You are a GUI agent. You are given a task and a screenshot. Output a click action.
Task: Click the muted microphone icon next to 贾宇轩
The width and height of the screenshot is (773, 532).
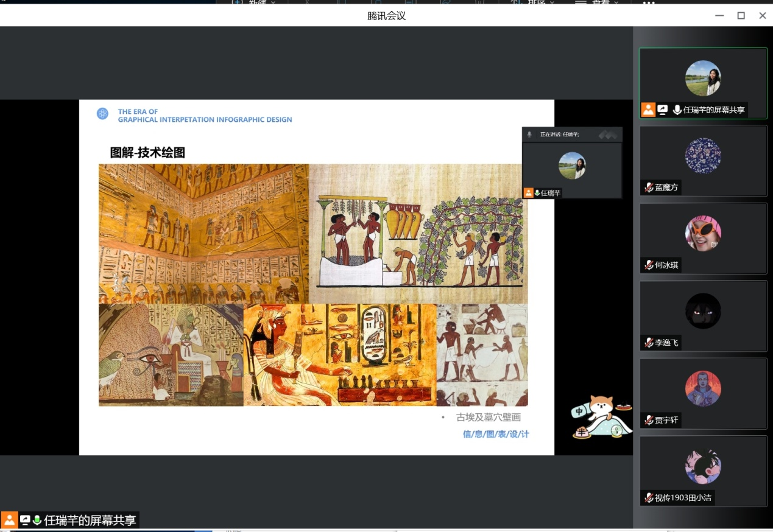[649, 420]
